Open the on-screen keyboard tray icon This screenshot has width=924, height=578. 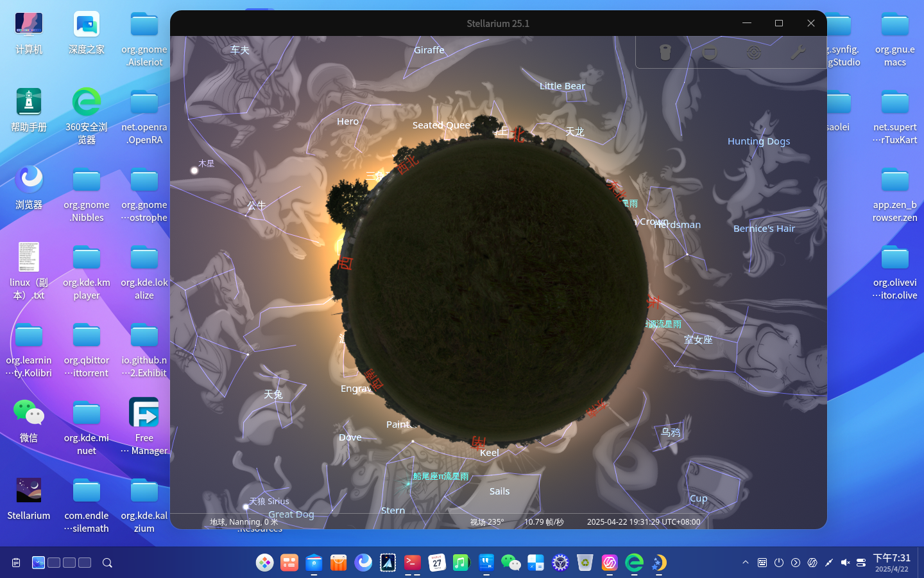pyautogui.click(x=762, y=563)
